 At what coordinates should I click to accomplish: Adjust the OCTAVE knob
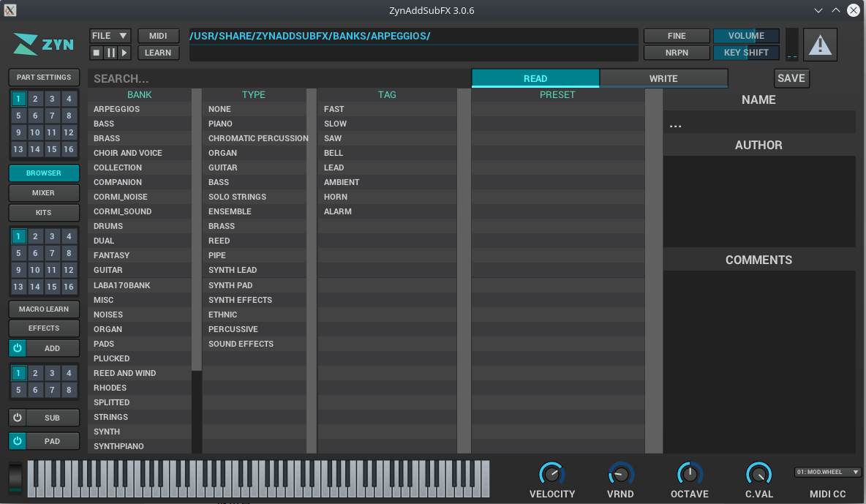coord(689,474)
